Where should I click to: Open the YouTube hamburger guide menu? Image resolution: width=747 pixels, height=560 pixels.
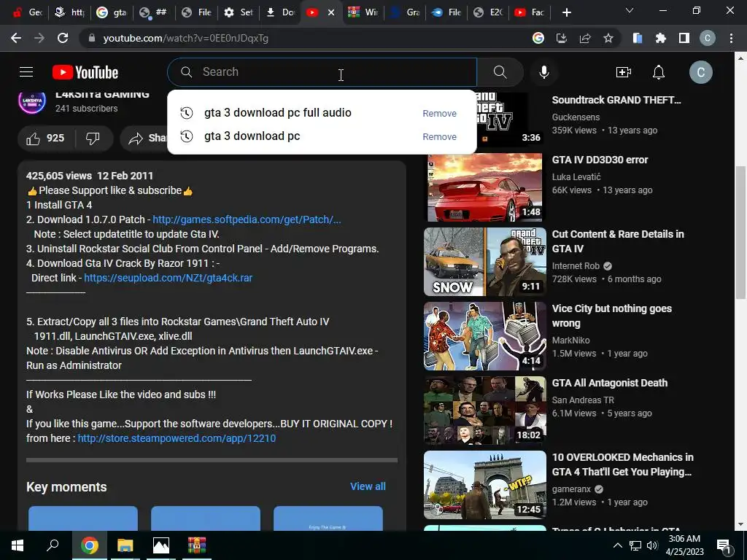pyautogui.click(x=26, y=72)
